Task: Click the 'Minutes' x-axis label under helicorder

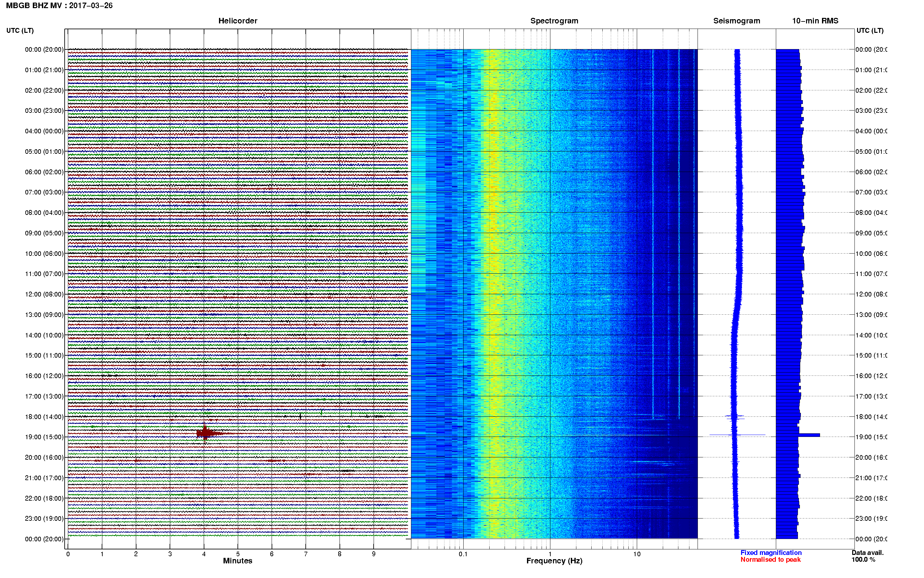Action: tap(237, 561)
